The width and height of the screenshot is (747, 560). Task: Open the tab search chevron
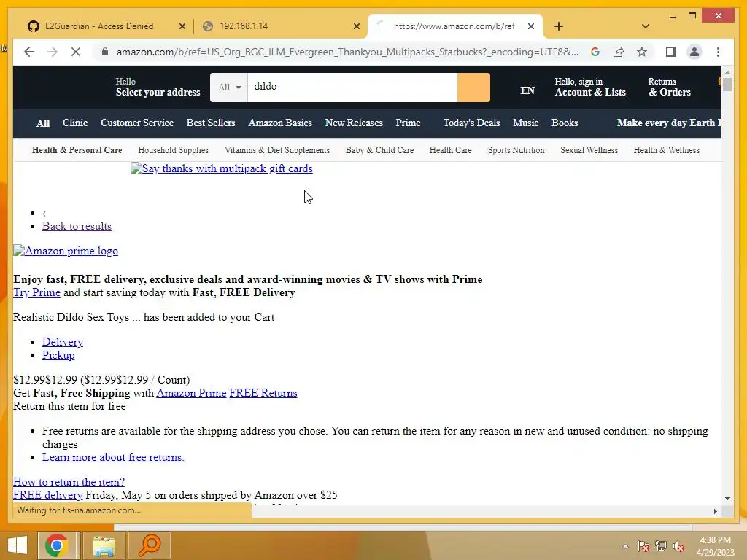click(645, 26)
